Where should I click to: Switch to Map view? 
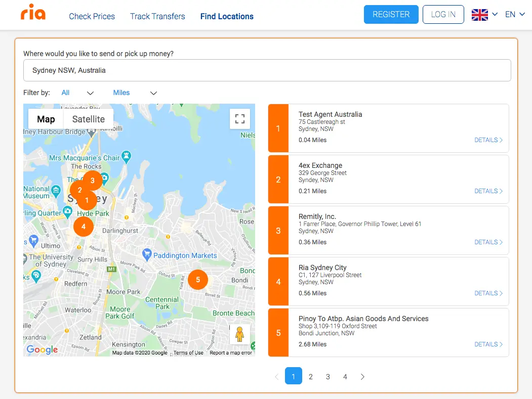(x=46, y=119)
